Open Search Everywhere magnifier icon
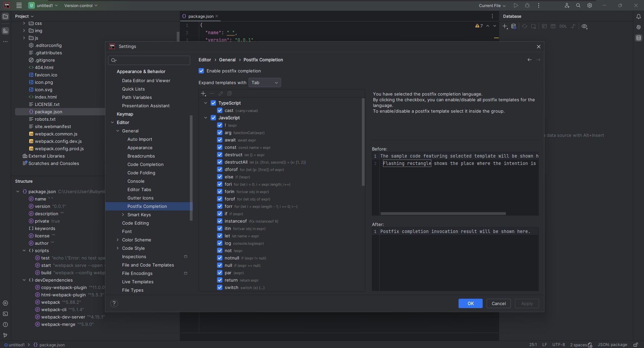 pyautogui.click(x=578, y=5)
